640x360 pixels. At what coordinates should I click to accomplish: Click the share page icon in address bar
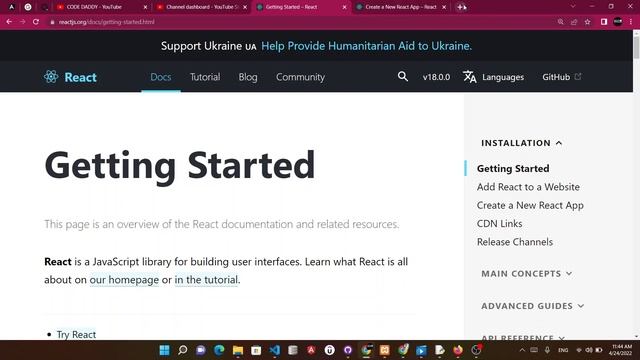[574, 22]
